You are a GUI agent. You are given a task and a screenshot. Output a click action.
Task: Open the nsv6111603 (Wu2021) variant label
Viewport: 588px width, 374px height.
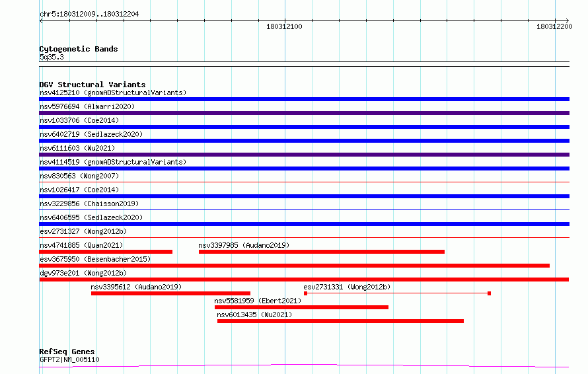pos(77,148)
